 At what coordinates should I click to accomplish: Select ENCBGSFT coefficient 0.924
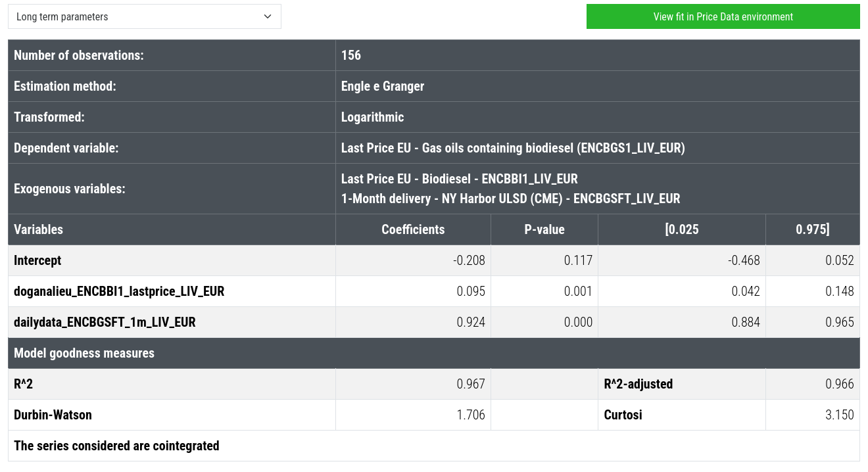tap(471, 322)
